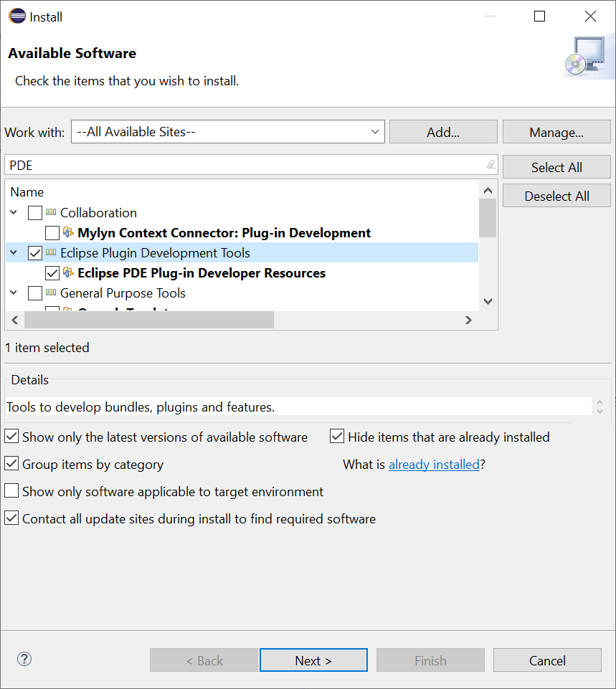
Task: Maximize the Install window
Action: tap(539, 16)
